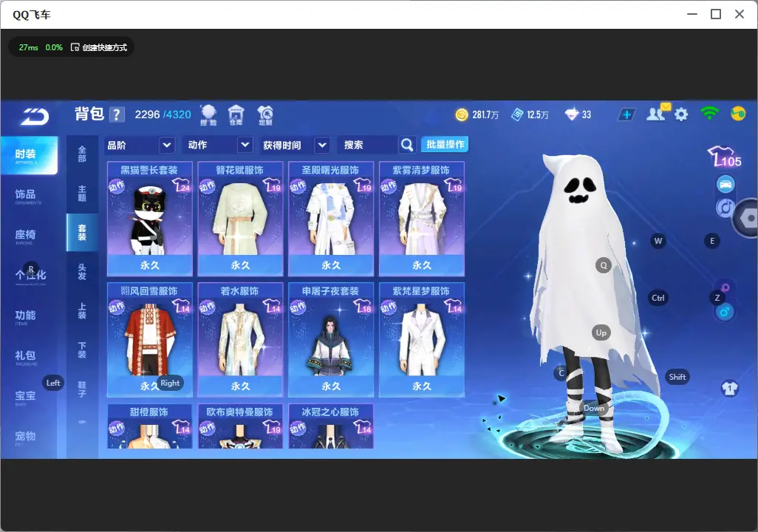Click the magnifier search icon
The height and width of the screenshot is (532, 758).
pyautogui.click(x=407, y=145)
